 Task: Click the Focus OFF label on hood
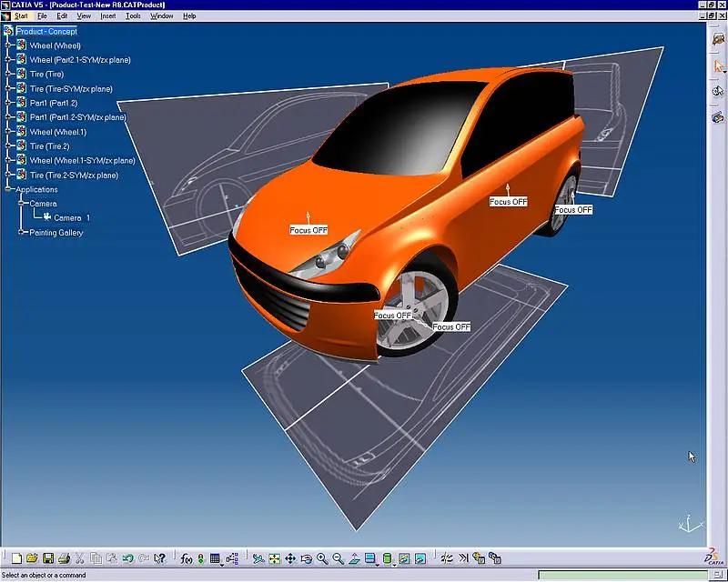pos(308,230)
